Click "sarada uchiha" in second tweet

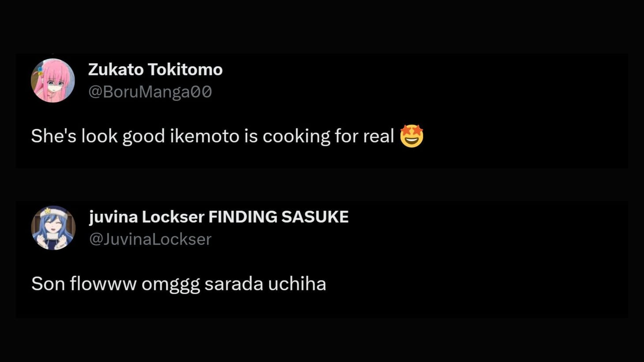click(265, 284)
